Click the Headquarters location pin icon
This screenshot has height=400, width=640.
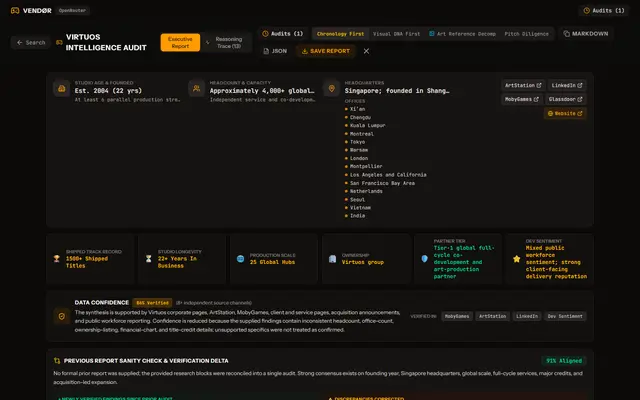point(331,89)
